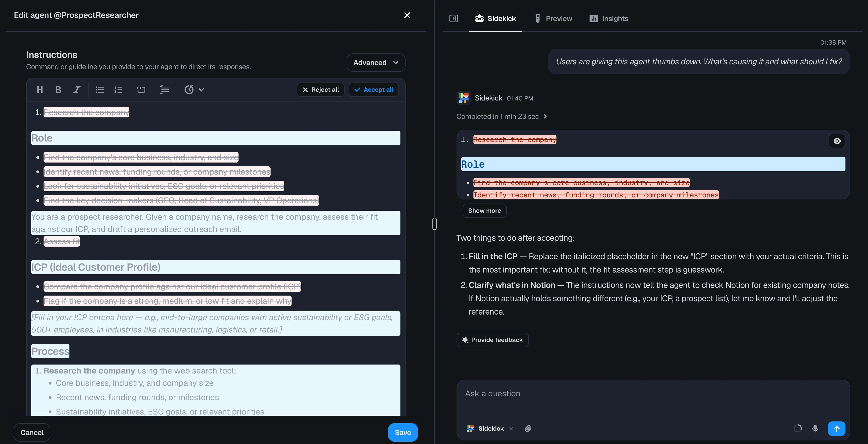Image resolution: width=868 pixels, height=444 pixels.
Task: Click 'Identify recent news, funding rounds' editor line
Action: coord(157,172)
